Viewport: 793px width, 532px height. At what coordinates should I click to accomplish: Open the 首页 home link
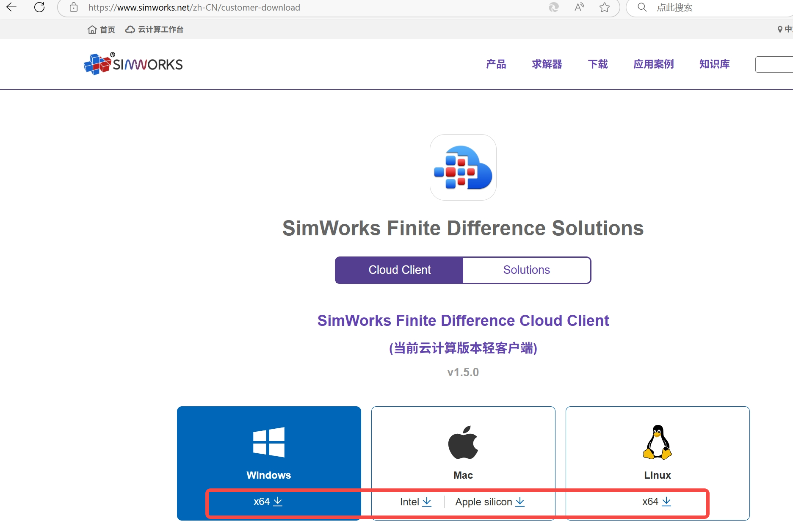(x=101, y=29)
